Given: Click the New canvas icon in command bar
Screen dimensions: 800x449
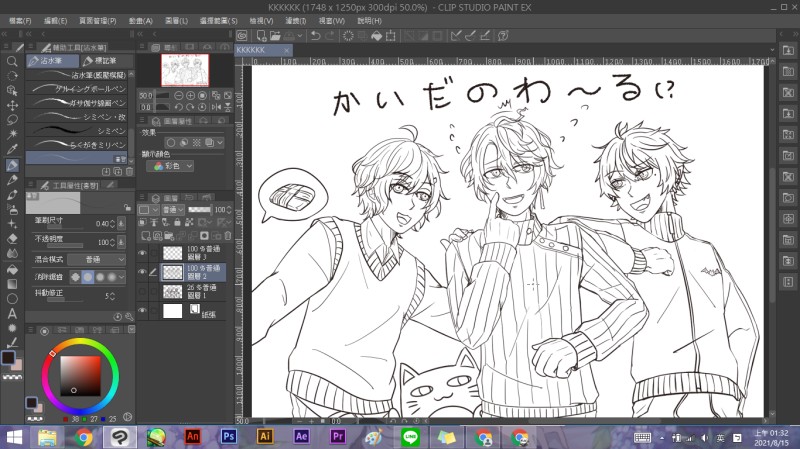Looking at the screenshot, I should 261,36.
